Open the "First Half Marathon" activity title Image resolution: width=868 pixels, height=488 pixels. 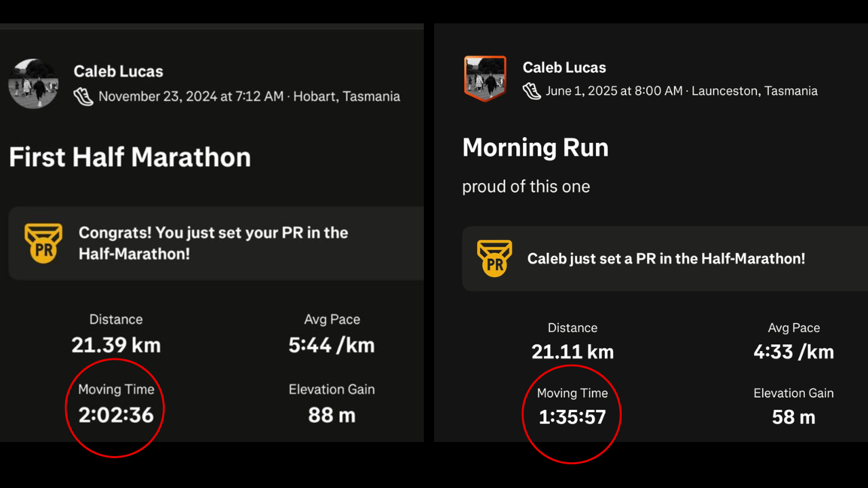pos(130,157)
